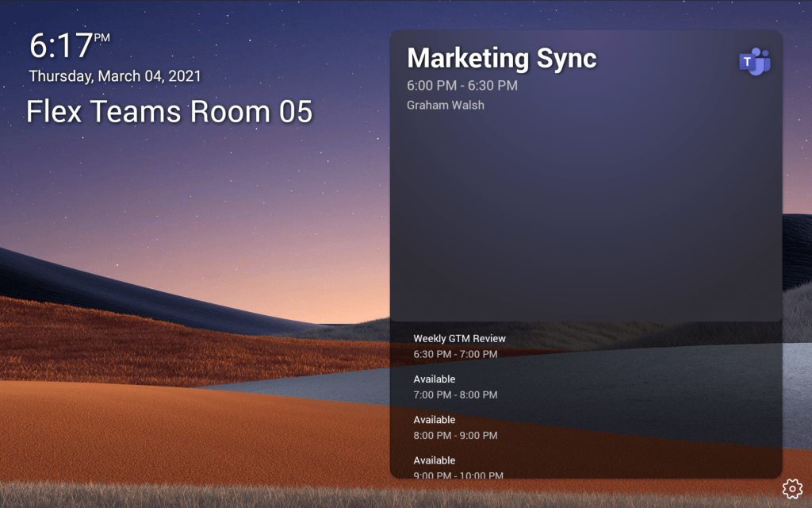Select the Available label above 7:00 PM slot
This screenshot has height=508, width=812.
click(434, 379)
